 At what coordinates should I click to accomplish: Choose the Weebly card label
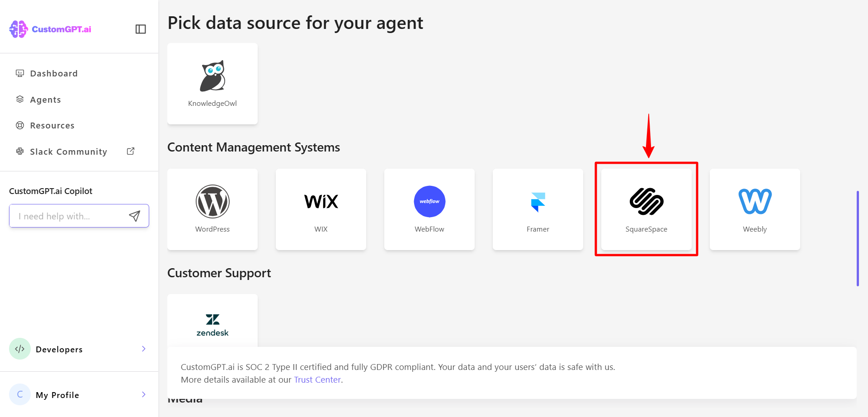[755, 229]
